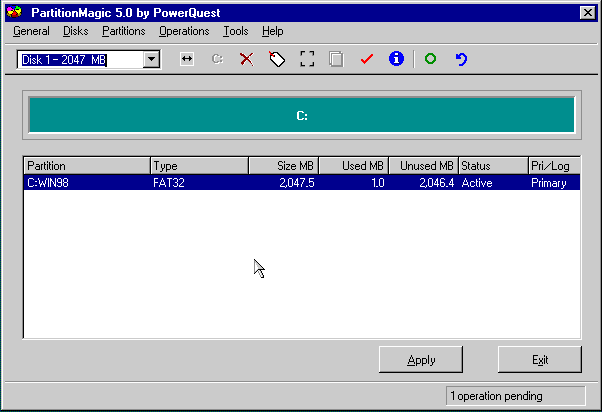Click the Resize/Move partition arrow icon
The image size is (602, 412).
187,60
